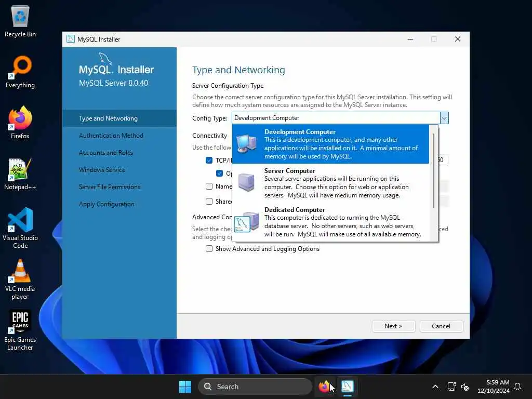Image resolution: width=532 pixels, height=399 pixels.
Task: Open the Windows Start menu
Action: [x=185, y=387]
